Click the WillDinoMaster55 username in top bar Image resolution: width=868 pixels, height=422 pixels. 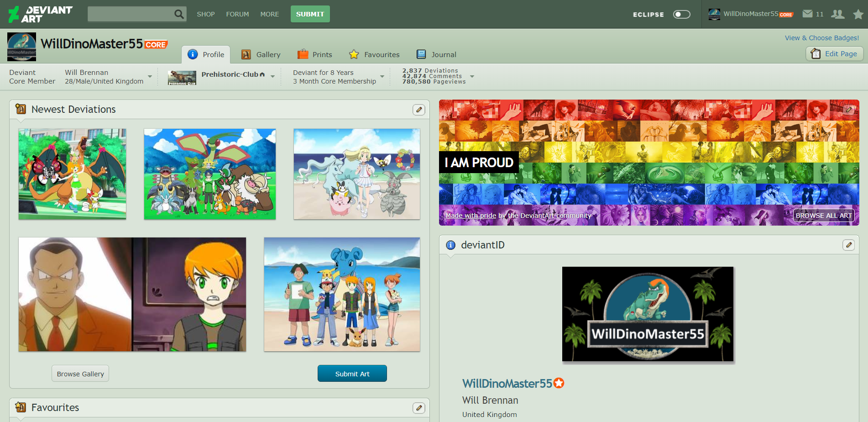point(751,14)
